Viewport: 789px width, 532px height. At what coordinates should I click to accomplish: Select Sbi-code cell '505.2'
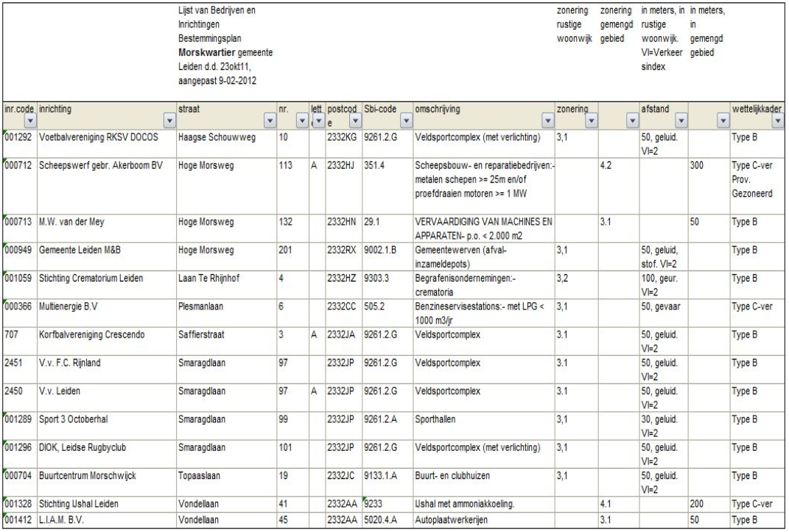[x=388, y=312]
